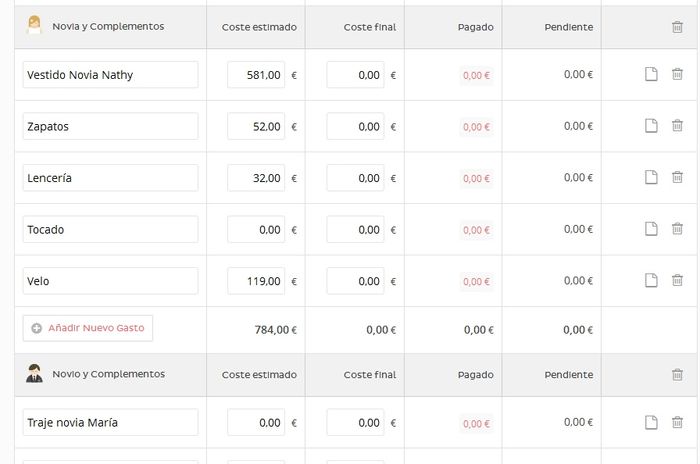Delete the Tocado expense row
This screenshot has height=464, width=700.
[x=677, y=229]
